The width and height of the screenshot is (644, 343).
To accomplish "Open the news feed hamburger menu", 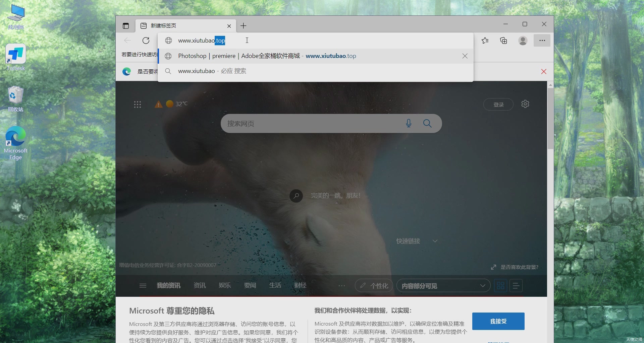I will click(143, 286).
